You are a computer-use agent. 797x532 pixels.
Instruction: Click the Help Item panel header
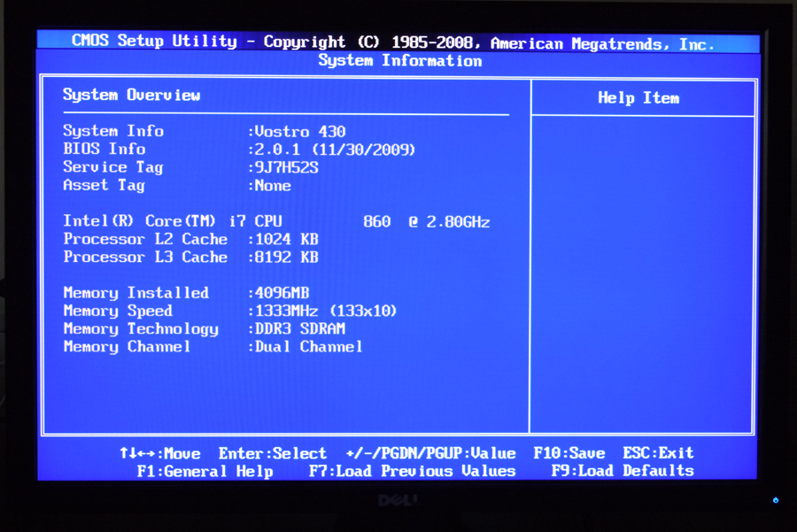tap(638, 97)
